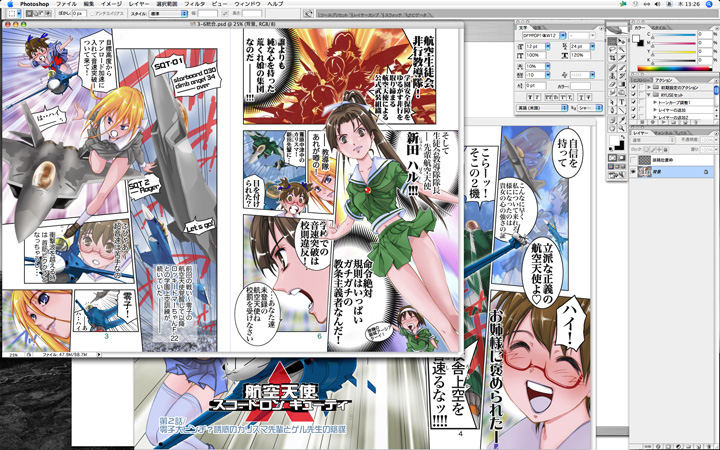The height and width of the screenshot is (450, 720).
Task: Switch to the アクション tab
Action: point(664,80)
